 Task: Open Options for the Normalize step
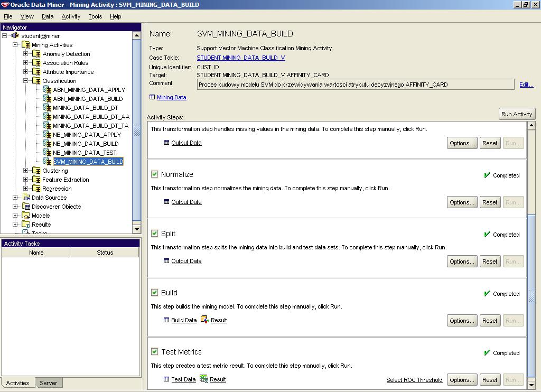(x=462, y=202)
